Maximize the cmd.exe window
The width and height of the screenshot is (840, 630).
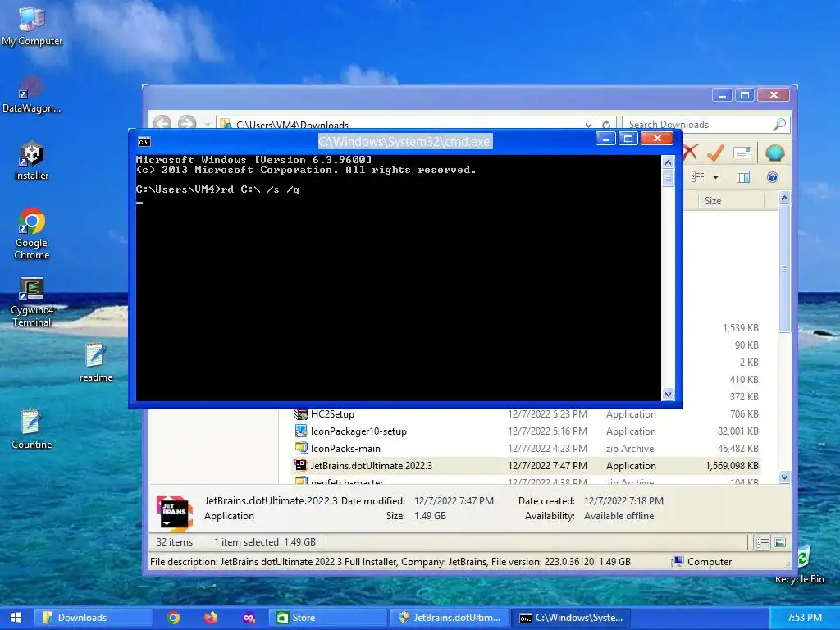click(628, 139)
